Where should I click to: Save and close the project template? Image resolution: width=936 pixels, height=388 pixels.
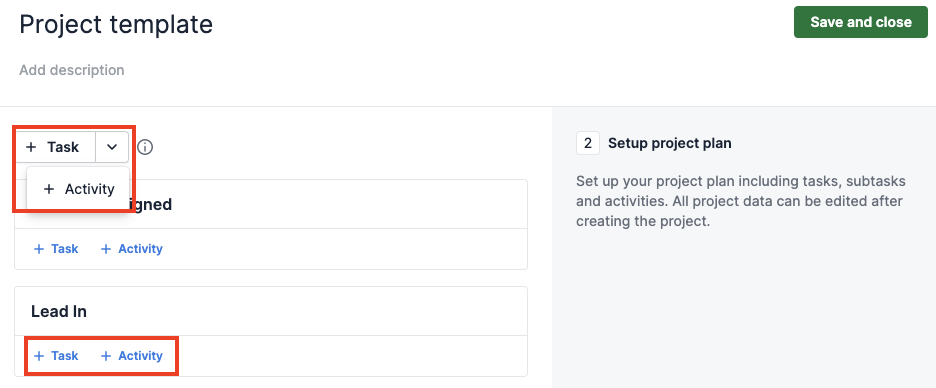(861, 22)
